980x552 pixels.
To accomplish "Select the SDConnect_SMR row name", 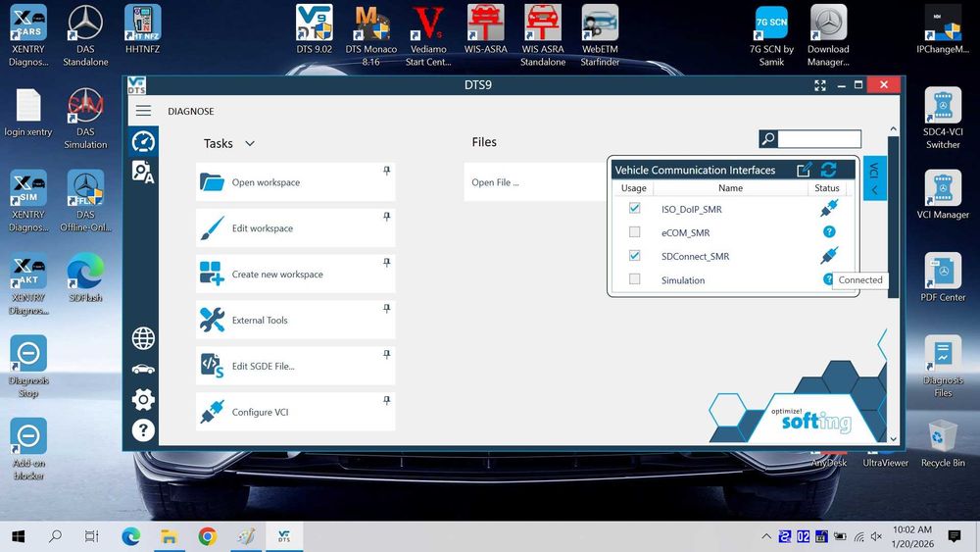I will click(x=695, y=256).
